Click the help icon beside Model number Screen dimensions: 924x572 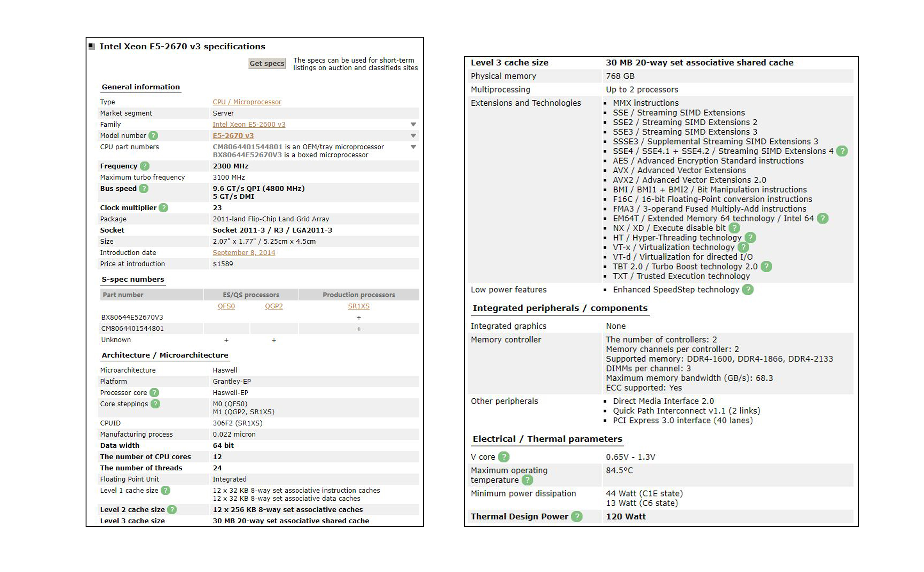click(x=153, y=135)
